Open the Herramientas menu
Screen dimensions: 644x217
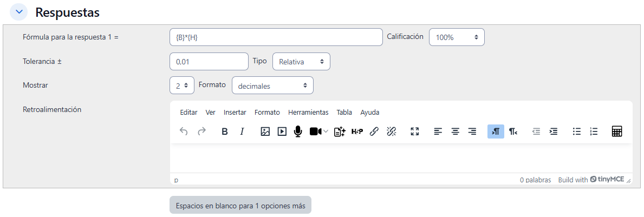tap(308, 113)
